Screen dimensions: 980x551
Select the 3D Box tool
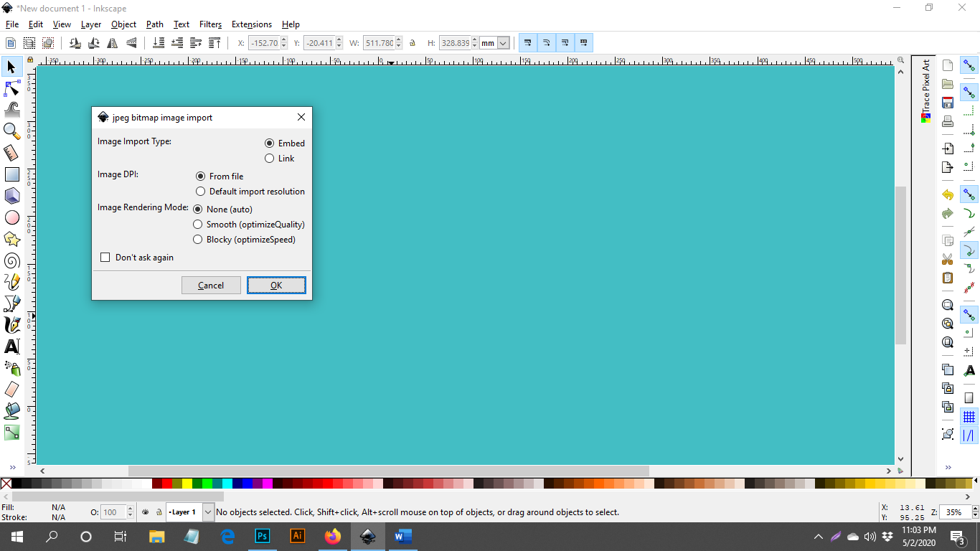(x=12, y=196)
